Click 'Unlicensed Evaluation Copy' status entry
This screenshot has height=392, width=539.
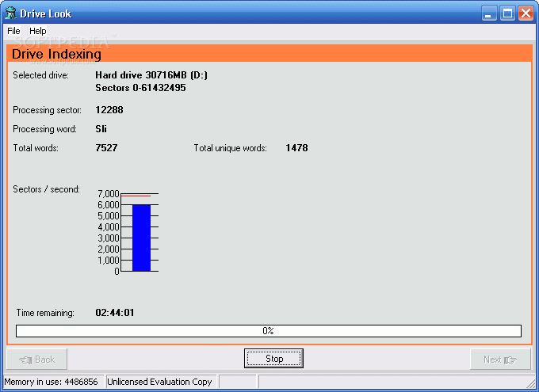coord(159,382)
